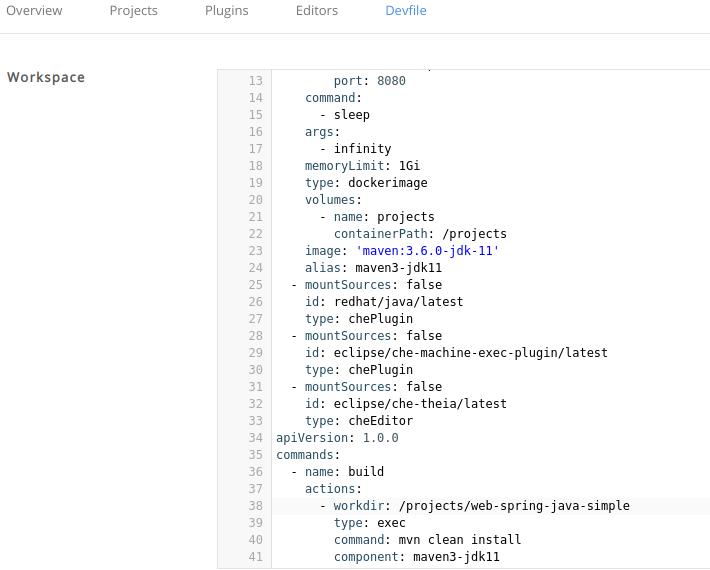Viewport: 710px width, 570px height.
Task: Click 'alias: maven3-jdk11' line
Action: point(359,268)
